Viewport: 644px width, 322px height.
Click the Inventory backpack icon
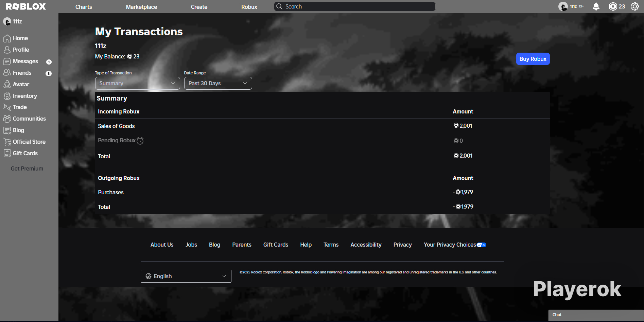[7, 96]
